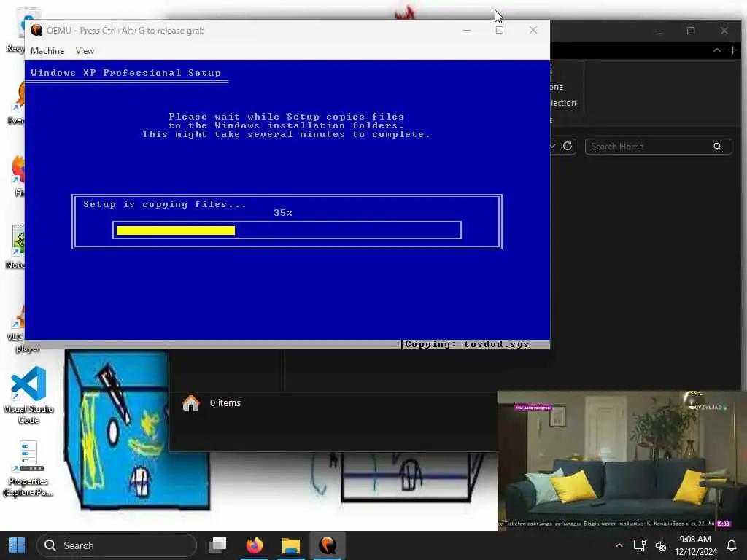Switch to QEMU on the taskbar

click(328, 545)
